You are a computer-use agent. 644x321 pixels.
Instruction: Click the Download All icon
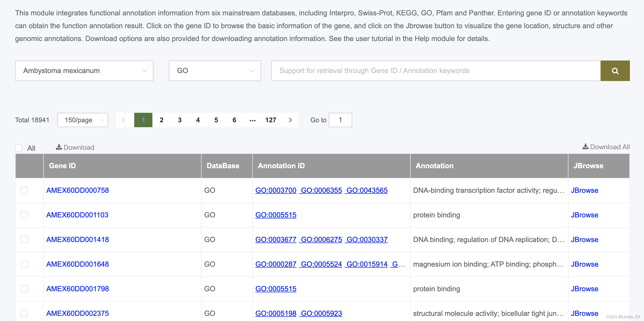click(585, 147)
